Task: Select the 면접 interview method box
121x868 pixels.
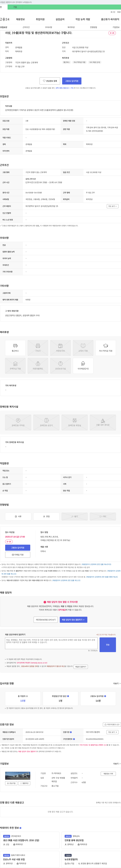Action: (46, 517)
